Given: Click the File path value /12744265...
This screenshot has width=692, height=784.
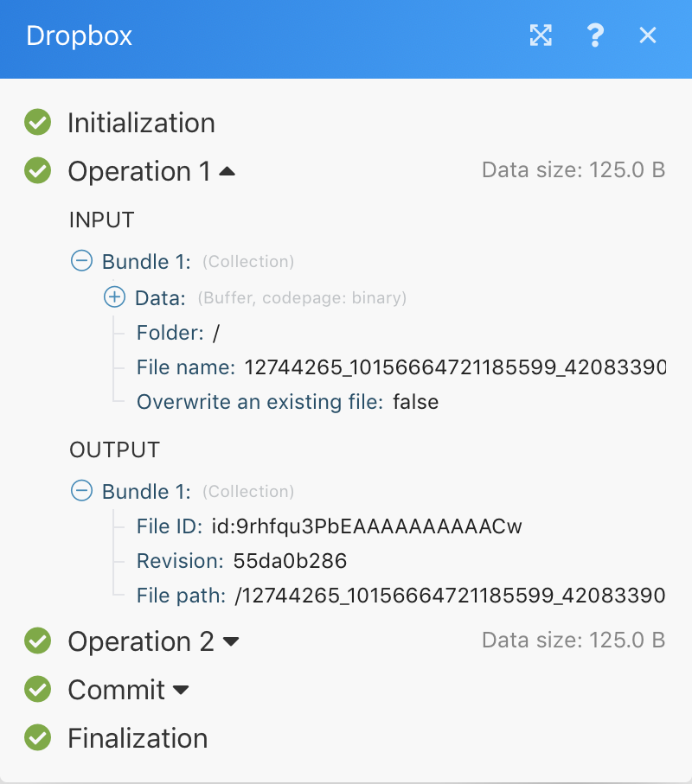Looking at the screenshot, I should (451, 596).
